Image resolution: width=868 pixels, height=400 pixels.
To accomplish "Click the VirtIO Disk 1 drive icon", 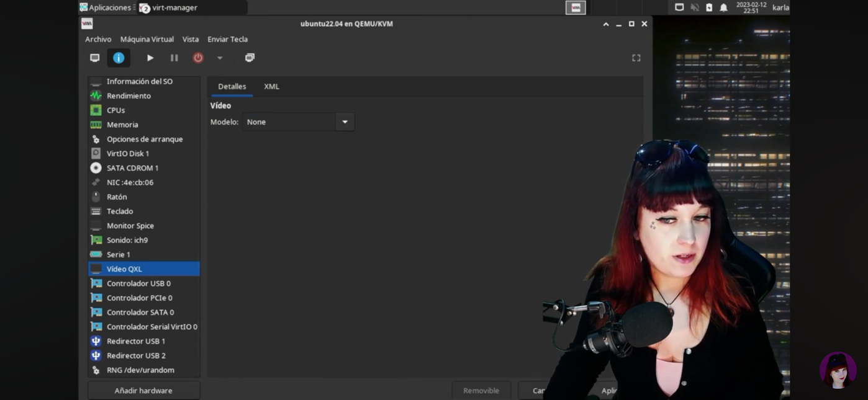I will (96, 153).
